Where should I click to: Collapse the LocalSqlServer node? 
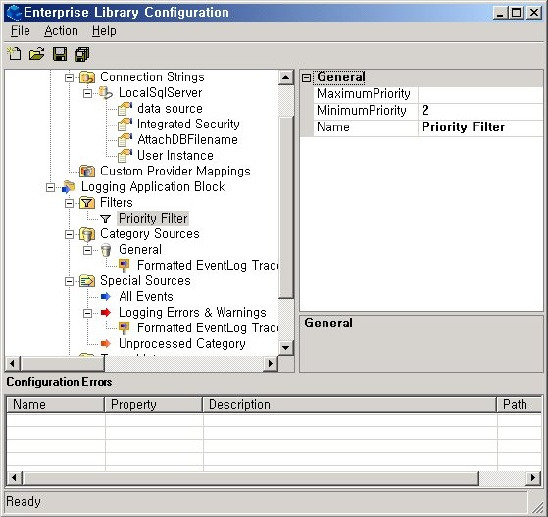coord(88,93)
